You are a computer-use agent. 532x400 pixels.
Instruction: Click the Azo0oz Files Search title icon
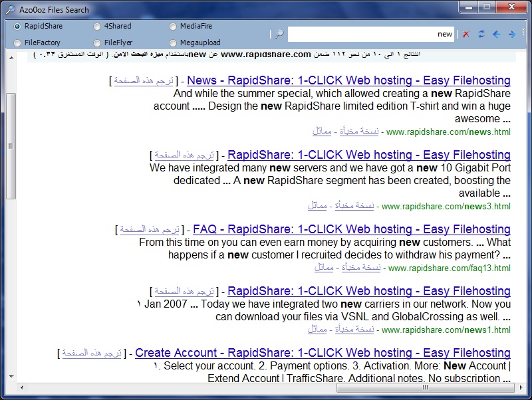(x=11, y=9)
